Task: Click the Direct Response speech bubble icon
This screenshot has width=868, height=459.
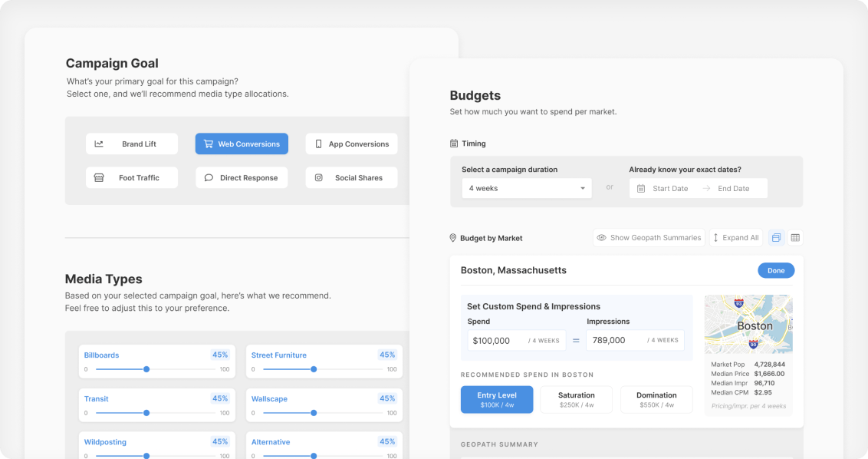Action: (x=209, y=178)
